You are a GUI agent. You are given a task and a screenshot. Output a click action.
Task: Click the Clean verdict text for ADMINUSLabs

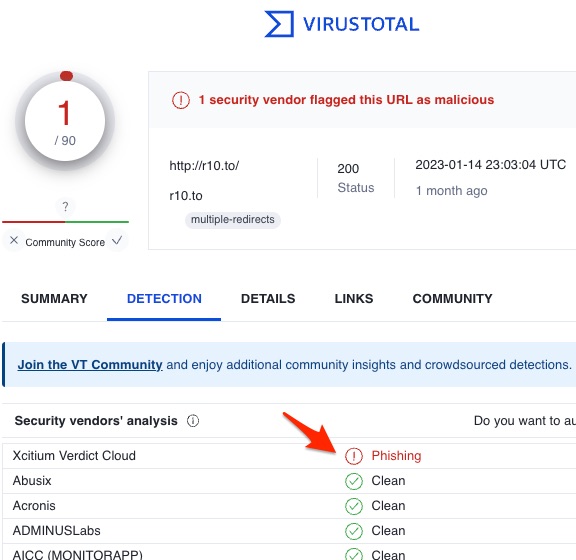(388, 531)
